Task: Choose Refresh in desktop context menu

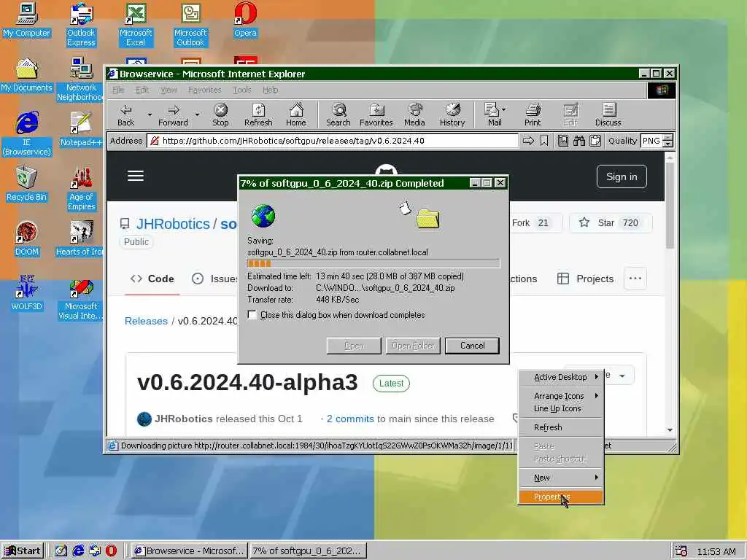Action: 561,427
